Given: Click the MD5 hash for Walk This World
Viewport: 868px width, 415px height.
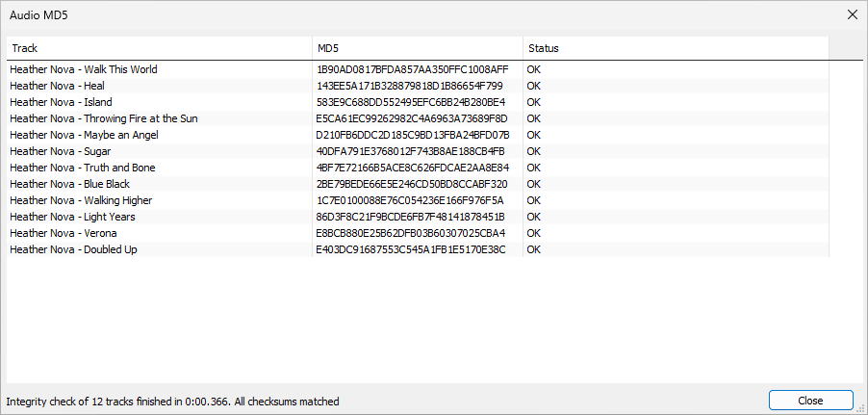Looking at the screenshot, I should pyautogui.click(x=412, y=69).
